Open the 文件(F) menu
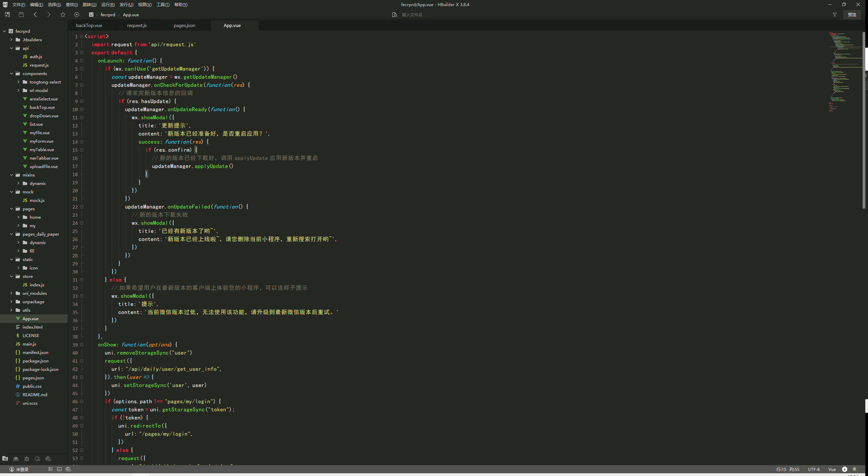This screenshot has height=476, width=868. [x=19, y=4]
